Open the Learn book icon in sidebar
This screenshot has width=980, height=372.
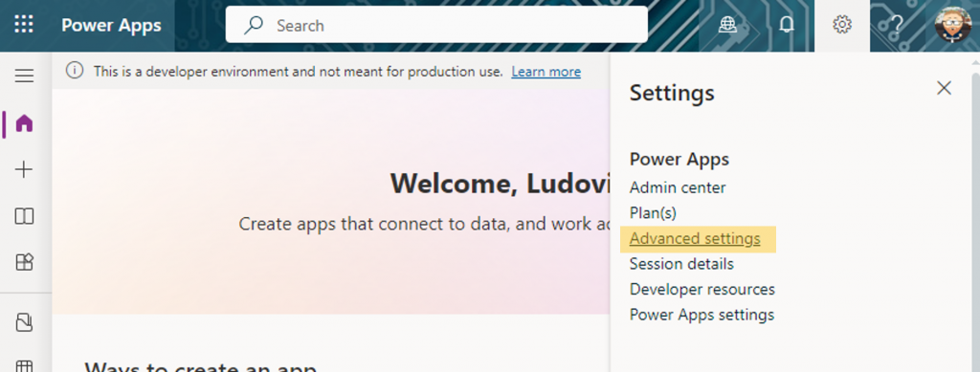point(24,216)
